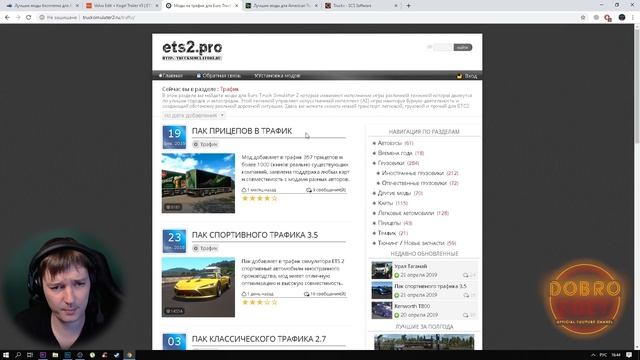
Task: Switch to American Truck mods tab
Action: 282,6
